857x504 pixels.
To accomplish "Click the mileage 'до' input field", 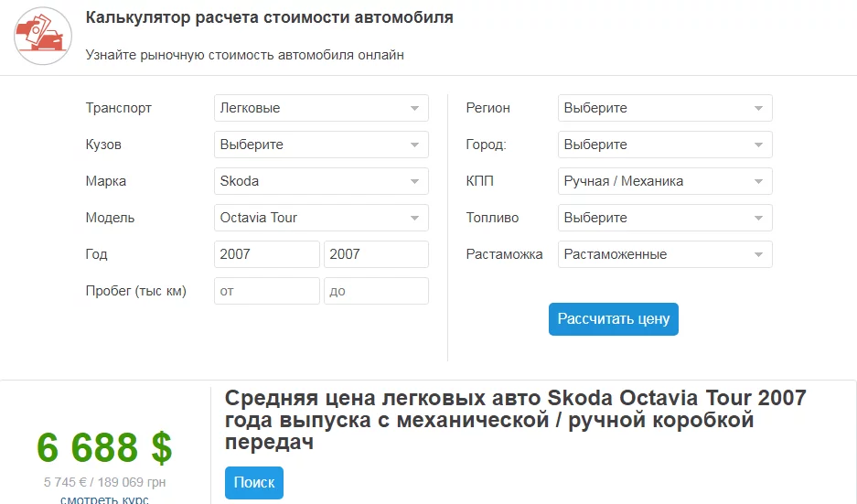I will point(376,291).
